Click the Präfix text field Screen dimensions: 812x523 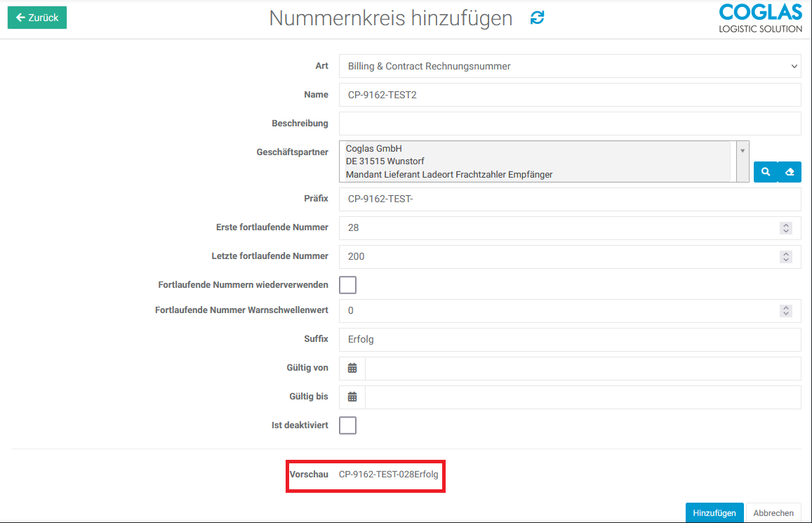pyautogui.click(x=569, y=199)
